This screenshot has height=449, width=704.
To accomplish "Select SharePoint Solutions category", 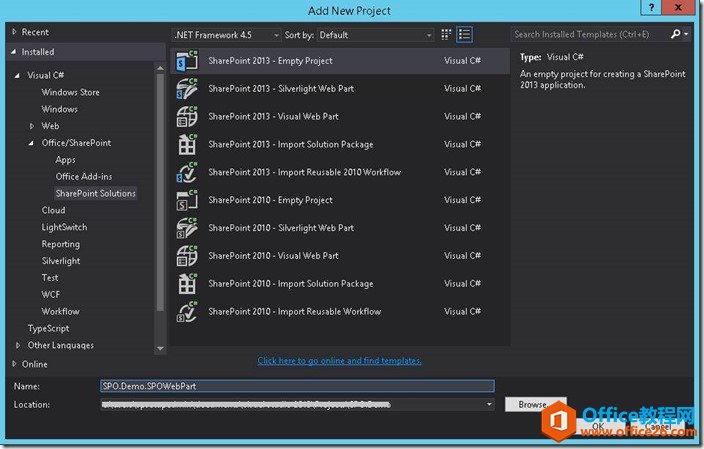I will click(96, 194).
